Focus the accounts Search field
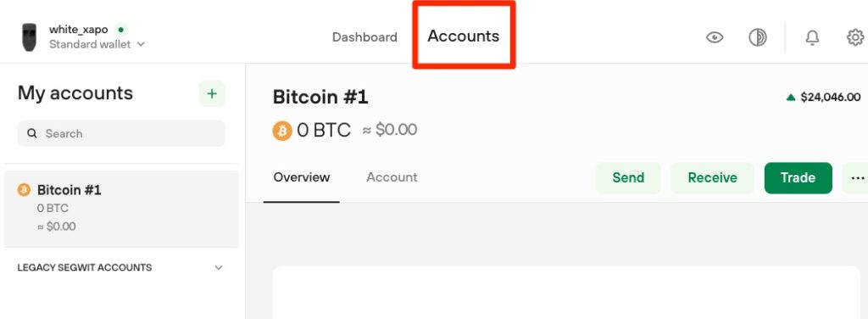868x319 pixels. [121, 133]
